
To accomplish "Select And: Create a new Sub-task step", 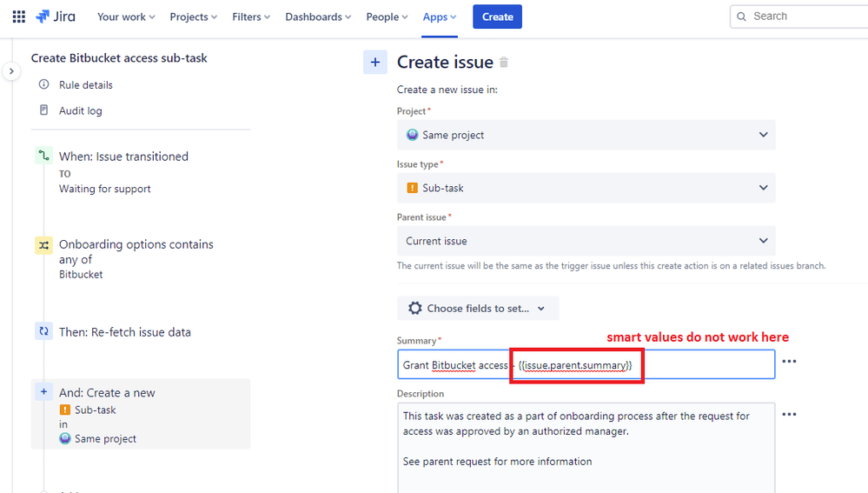I will click(x=141, y=414).
